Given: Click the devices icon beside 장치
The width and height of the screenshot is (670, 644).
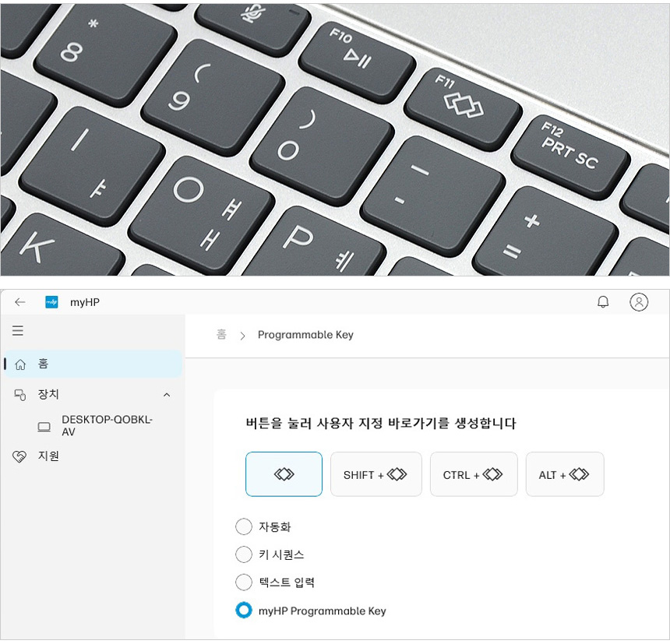Looking at the screenshot, I should [x=19, y=395].
